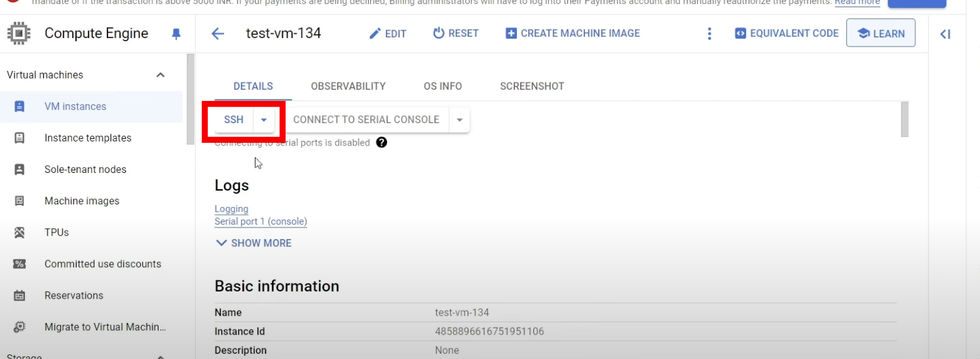Switch to the OS INFO tab

click(x=442, y=86)
